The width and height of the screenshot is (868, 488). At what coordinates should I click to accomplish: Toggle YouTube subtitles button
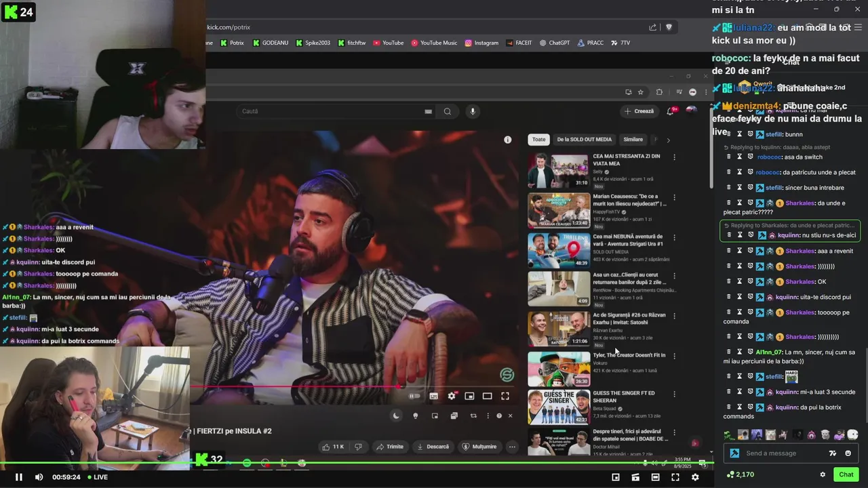tap(433, 396)
